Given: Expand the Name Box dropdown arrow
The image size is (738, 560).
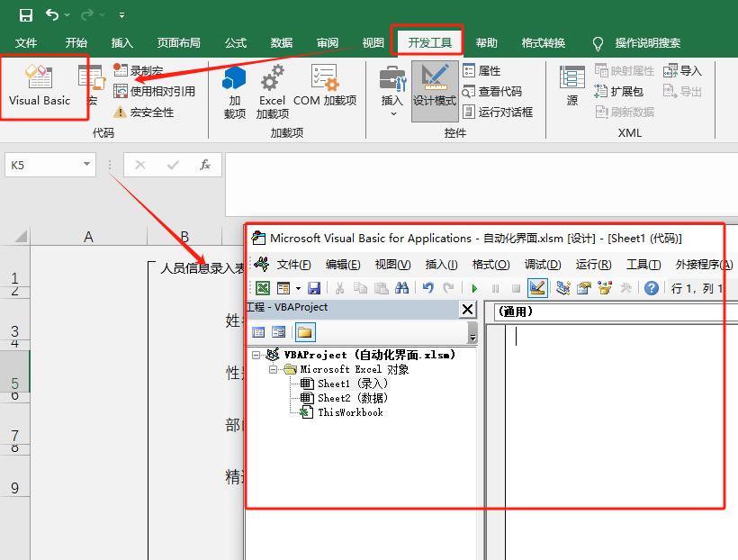Looking at the screenshot, I should pyautogui.click(x=86, y=165).
